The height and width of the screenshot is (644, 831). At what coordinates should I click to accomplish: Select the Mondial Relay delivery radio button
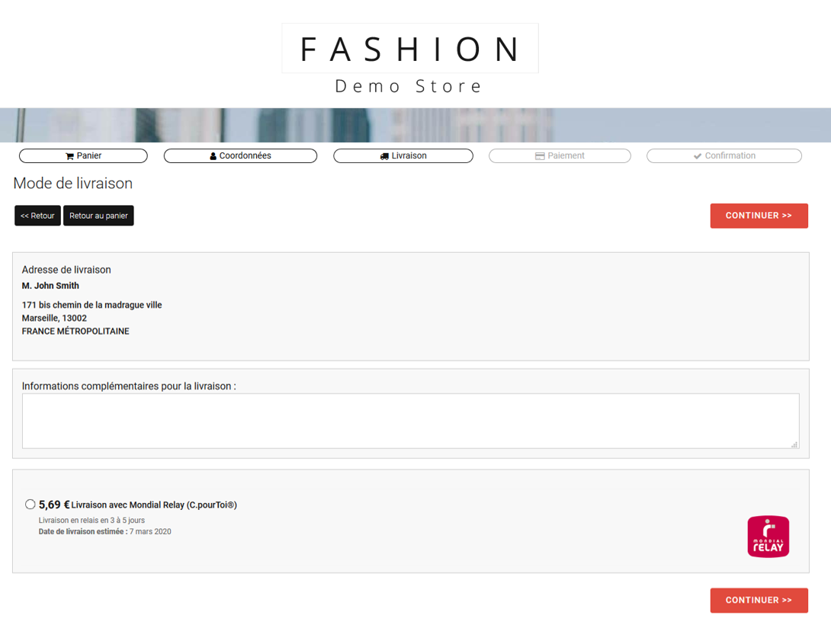point(30,504)
